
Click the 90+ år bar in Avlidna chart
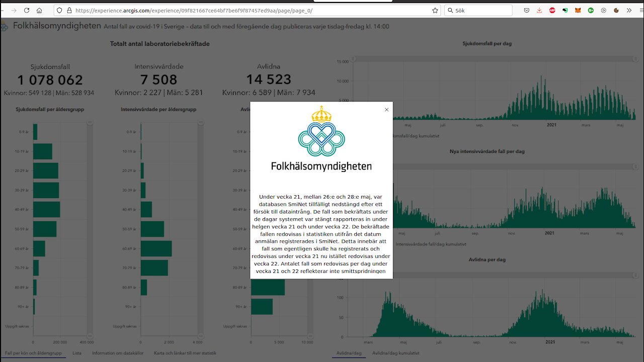pos(262,307)
